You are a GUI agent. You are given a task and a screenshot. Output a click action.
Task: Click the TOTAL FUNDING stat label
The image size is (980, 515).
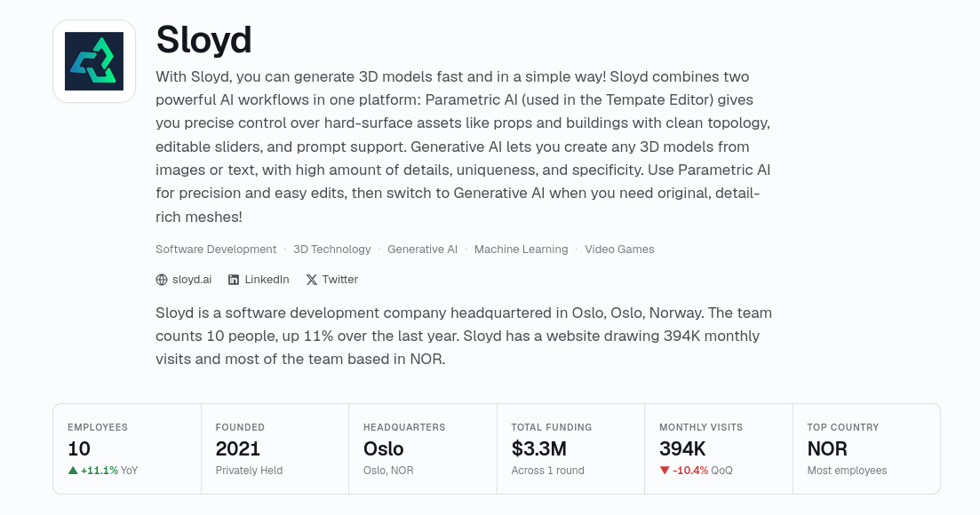click(x=551, y=427)
